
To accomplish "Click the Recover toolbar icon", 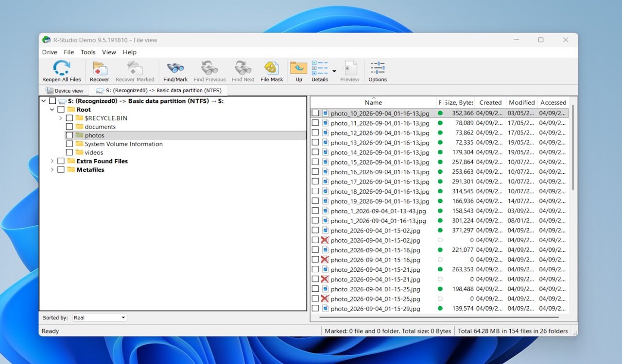I will [x=100, y=68].
